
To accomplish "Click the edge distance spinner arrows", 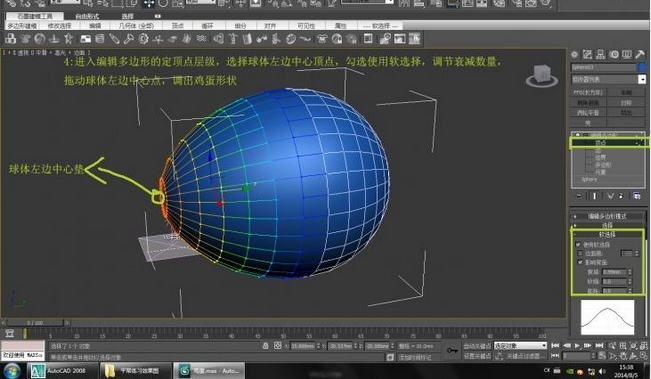I will (x=636, y=253).
